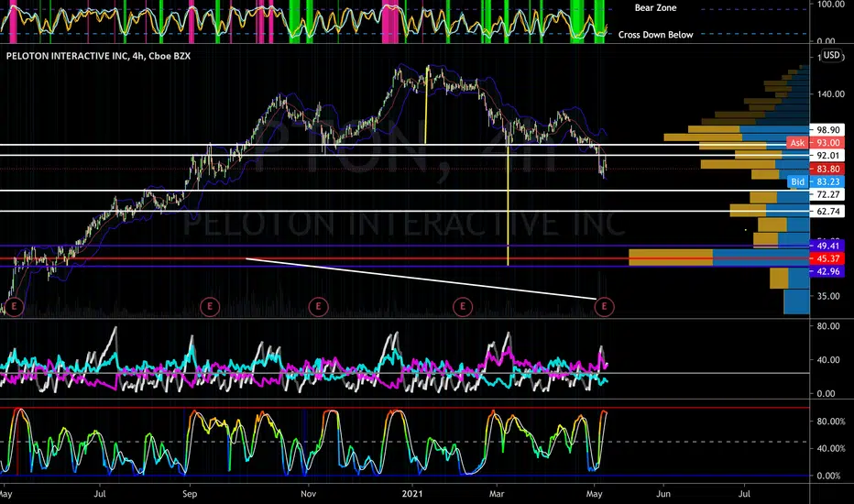
Task: Click the purple 49.41 price label
Action: 827,246
